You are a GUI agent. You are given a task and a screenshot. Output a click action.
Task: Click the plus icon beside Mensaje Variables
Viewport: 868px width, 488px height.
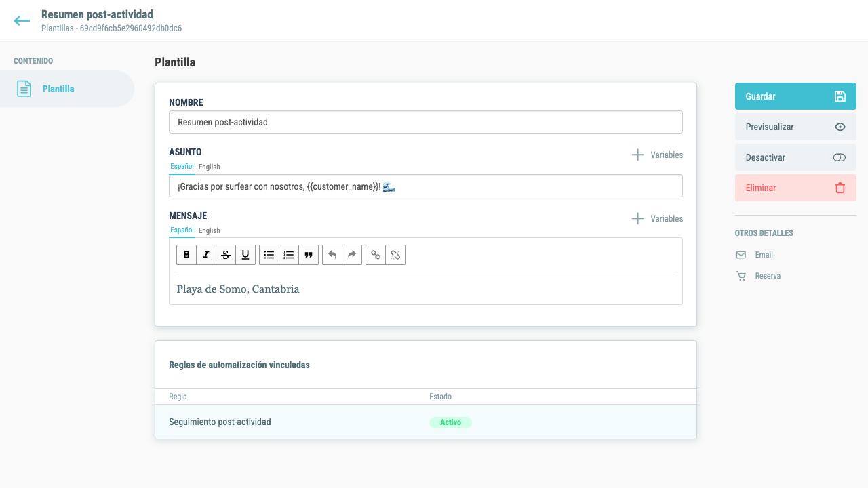(637, 218)
